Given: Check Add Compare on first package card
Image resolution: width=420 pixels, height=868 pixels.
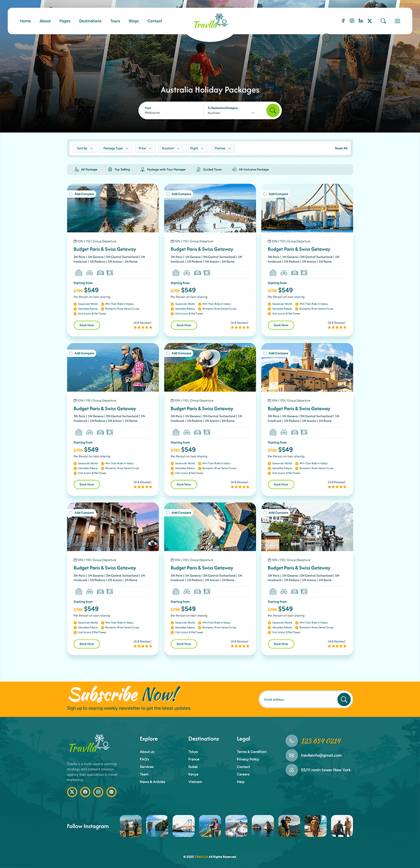Looking at the screenshot, I should [x=71, y=194].
